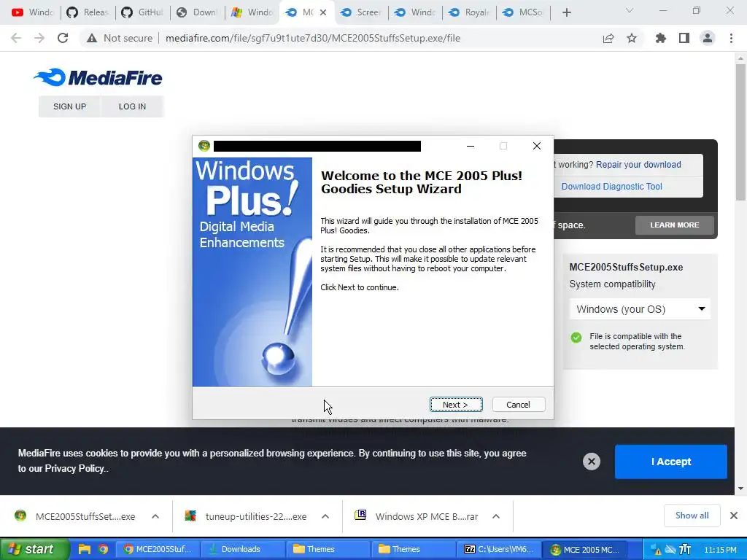Image resolution: width=747 pixels, height=560 pixels.
Task: Open the file explorer quick launch icon
Action: click(x=85, y=549)
